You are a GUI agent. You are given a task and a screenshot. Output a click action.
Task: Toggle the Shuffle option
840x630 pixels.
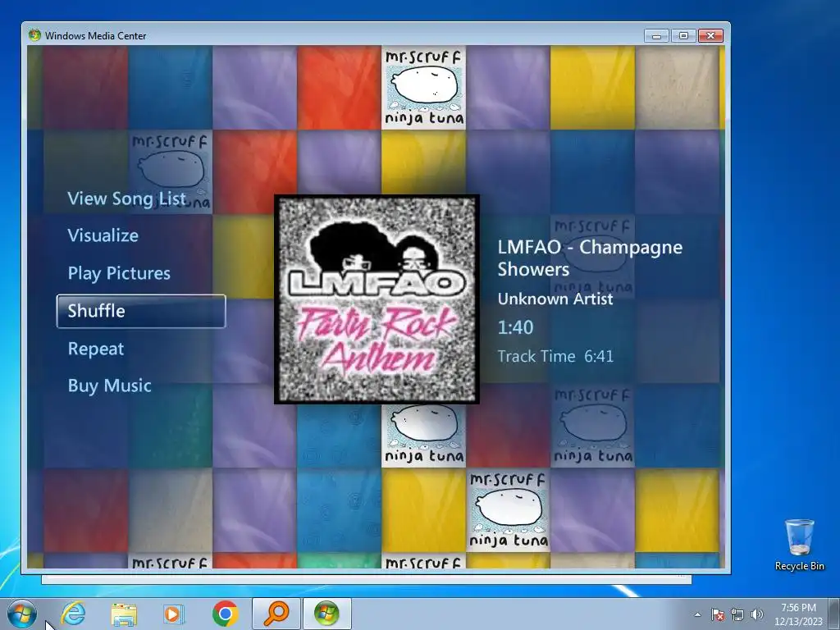click(141, 311)
